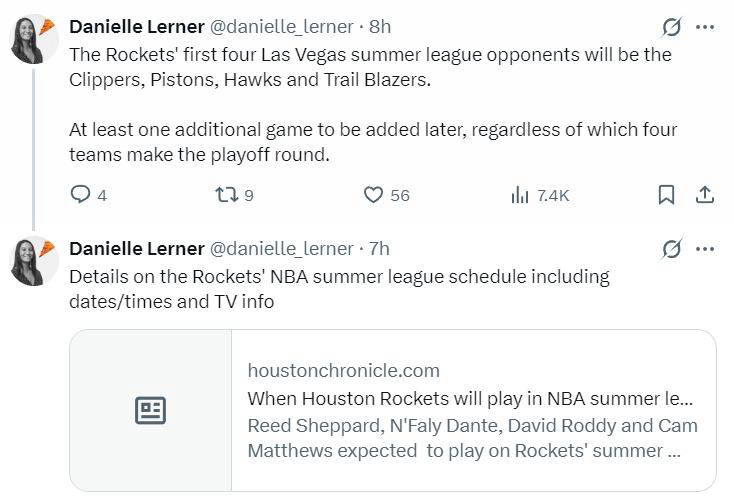The image size is (734, 496).
Task: Click Grok icon on the 7h tweet
Action: pos(672,249)
